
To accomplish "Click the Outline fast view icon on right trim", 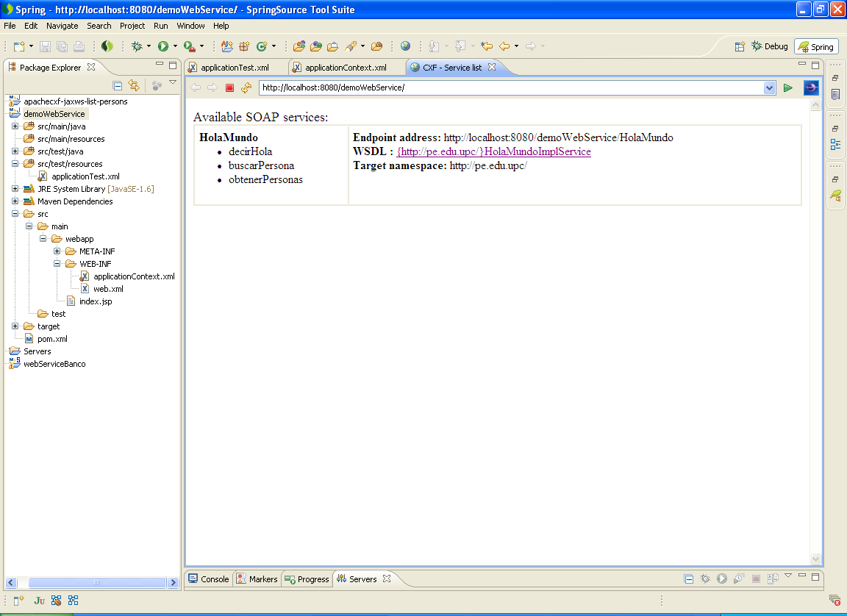I will coord(836,144).
